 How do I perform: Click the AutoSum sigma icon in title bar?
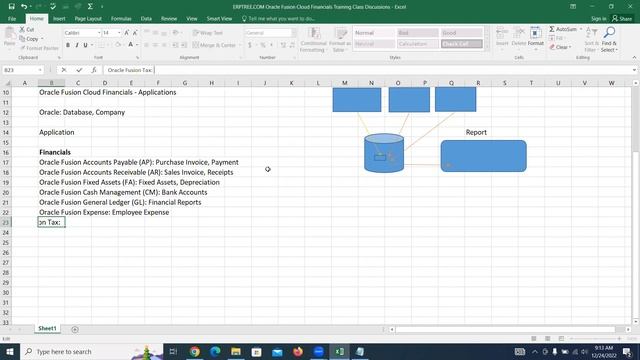click(x=90, y=7)
